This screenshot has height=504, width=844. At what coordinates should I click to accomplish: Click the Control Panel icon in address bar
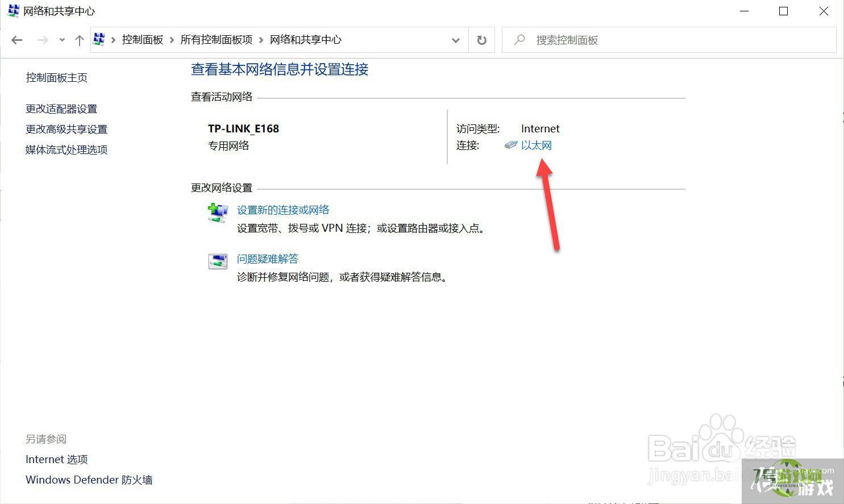tap(99, 39)
